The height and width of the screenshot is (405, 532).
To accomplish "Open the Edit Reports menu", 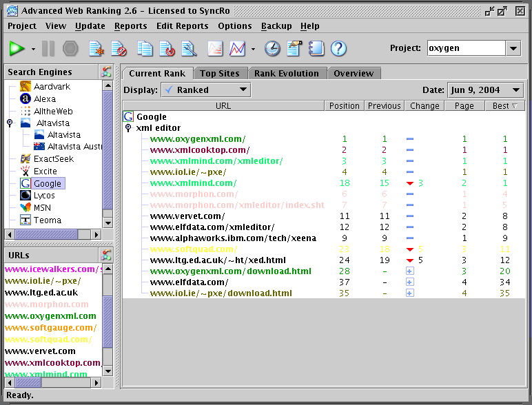I will point(182,26).
